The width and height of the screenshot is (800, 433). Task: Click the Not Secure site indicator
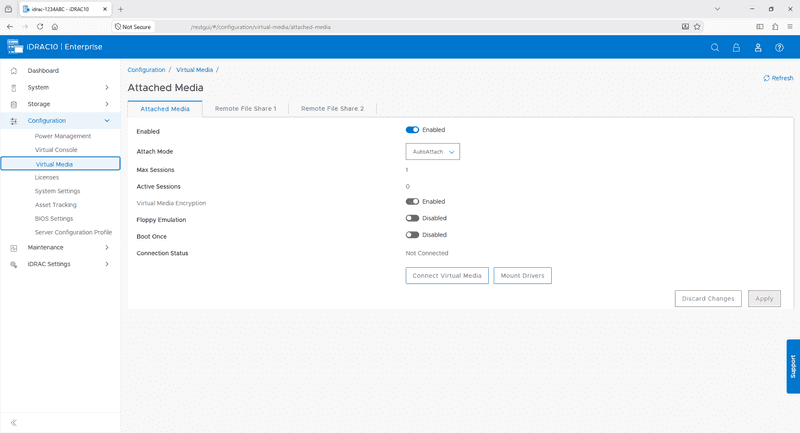point(133,27)
